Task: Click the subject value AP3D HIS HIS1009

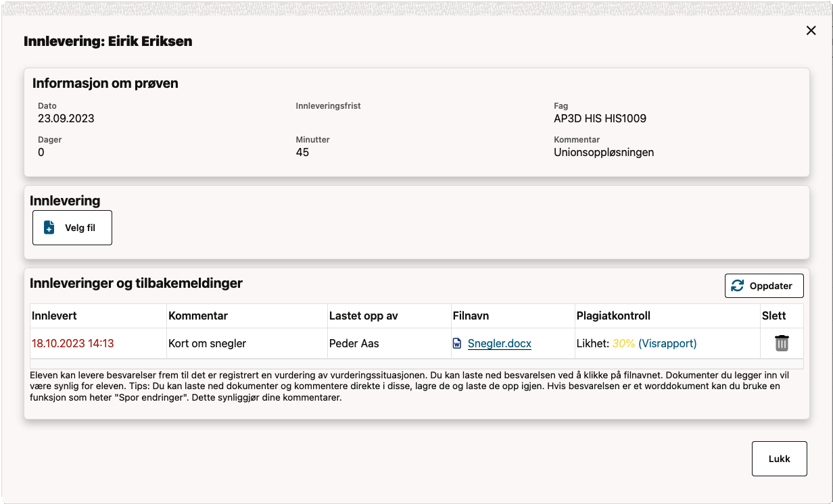Action: coord(599,118)
